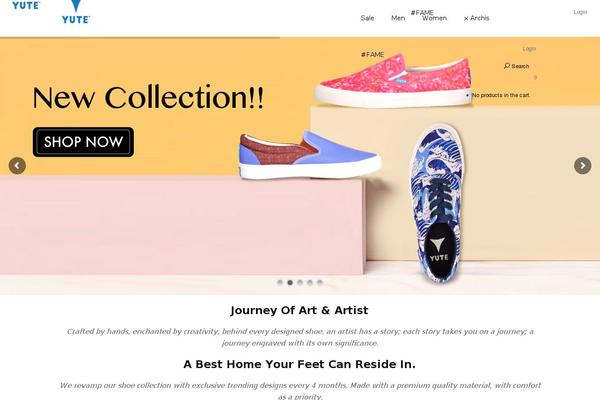
Task: Click the small YUTE logo at top-left corner
Action: tap(26, 5)
